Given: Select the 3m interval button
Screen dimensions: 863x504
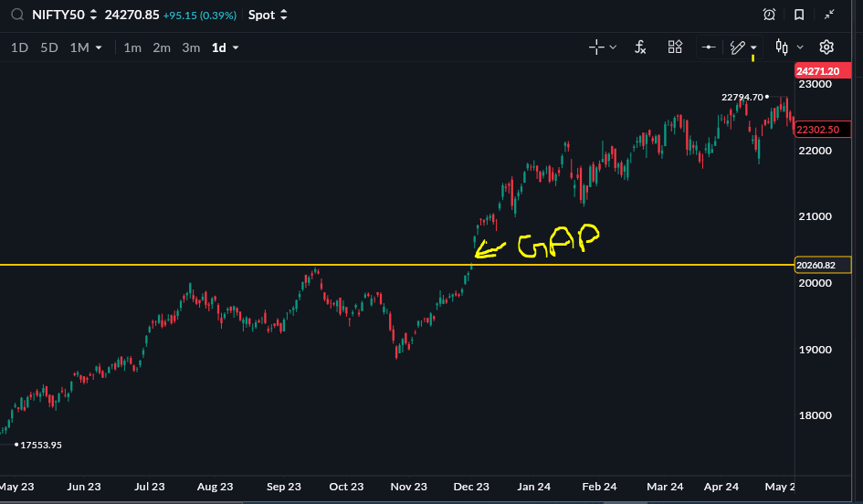Looking at the screenshot, I should pyautogui.click(x=191, y=47).
